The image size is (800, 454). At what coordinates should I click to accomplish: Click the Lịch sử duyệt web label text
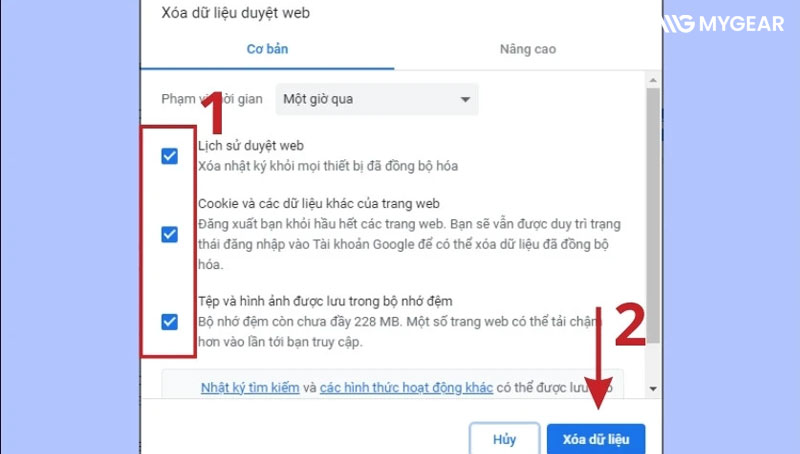pos(251,146)
